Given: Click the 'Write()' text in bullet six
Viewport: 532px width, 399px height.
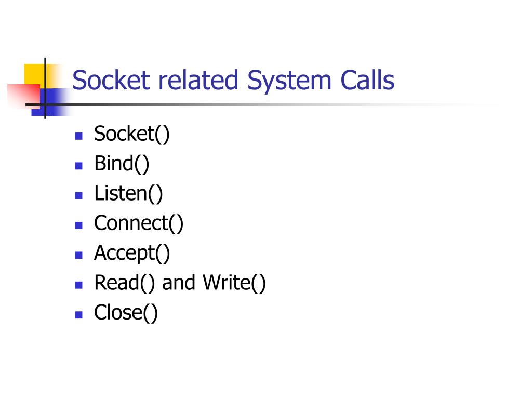Looking at the screenshot, I should pos(234,283).
